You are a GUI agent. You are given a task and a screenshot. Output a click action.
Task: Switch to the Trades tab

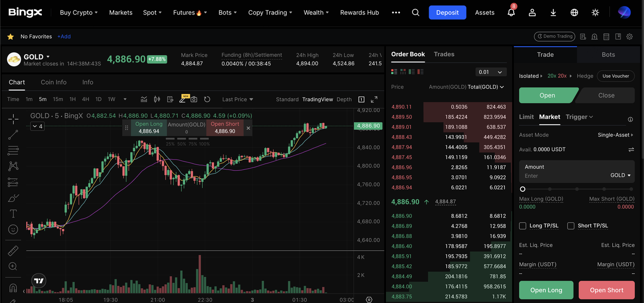click(444, 54)
